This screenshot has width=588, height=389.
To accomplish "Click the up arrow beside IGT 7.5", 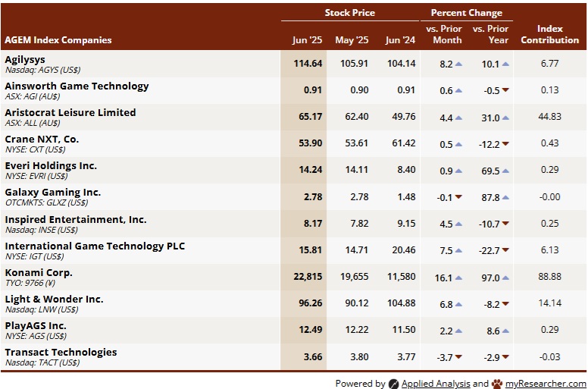I will [458, 250].
